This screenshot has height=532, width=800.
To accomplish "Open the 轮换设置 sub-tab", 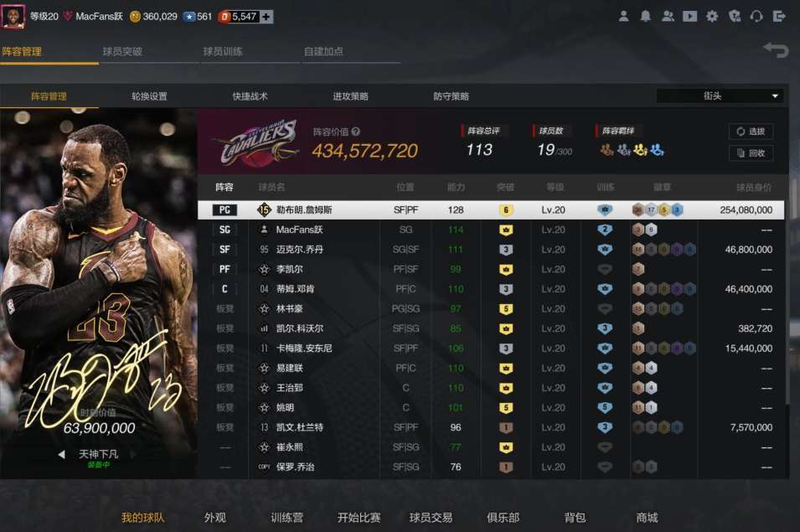I will pyautogui.click(x=149, y=96).
